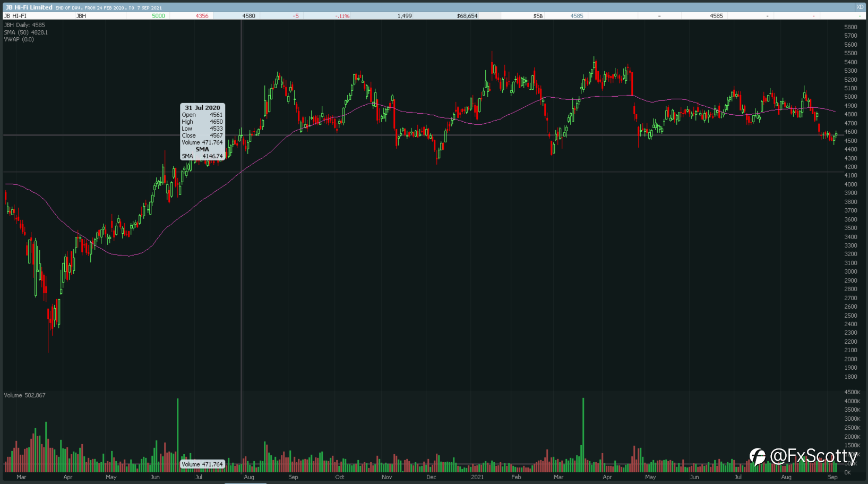Select the SMA (50) 4828.1 indicator label
The width and height of the screenshot is (868, 484).
pos(26,32)
